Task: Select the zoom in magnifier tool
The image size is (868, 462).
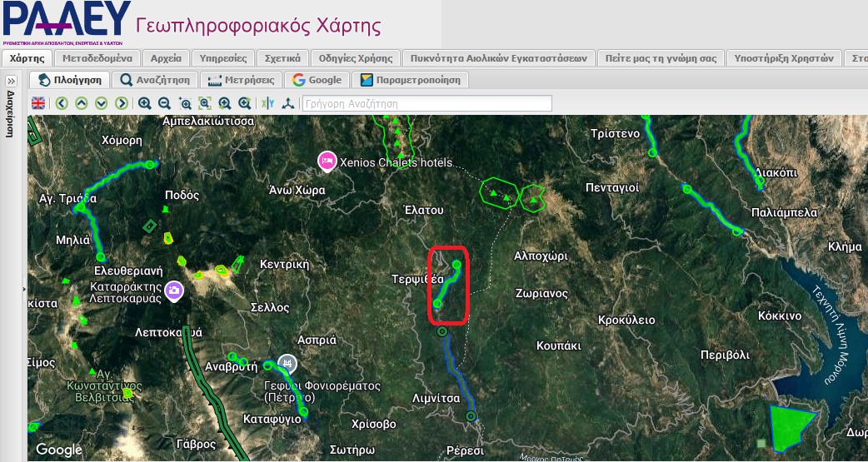Action: click(x=144, y=103)
